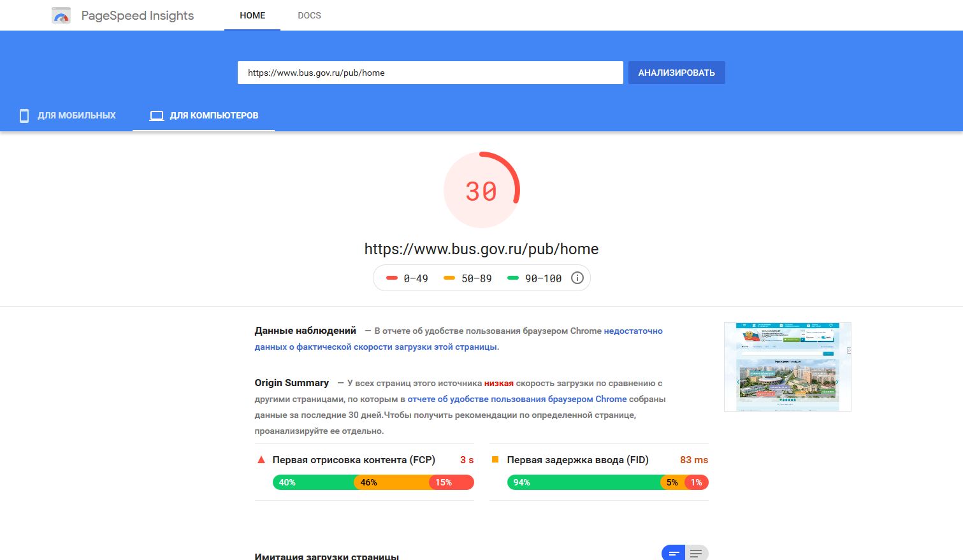Click the red 1% FID bar segment

tap(697, 482)
